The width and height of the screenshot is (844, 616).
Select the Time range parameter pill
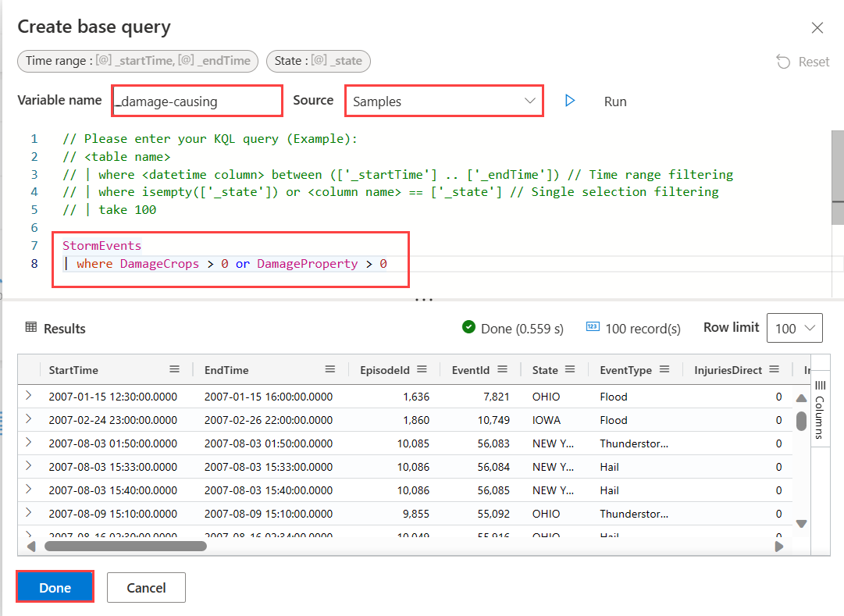[x=137, y=61]
